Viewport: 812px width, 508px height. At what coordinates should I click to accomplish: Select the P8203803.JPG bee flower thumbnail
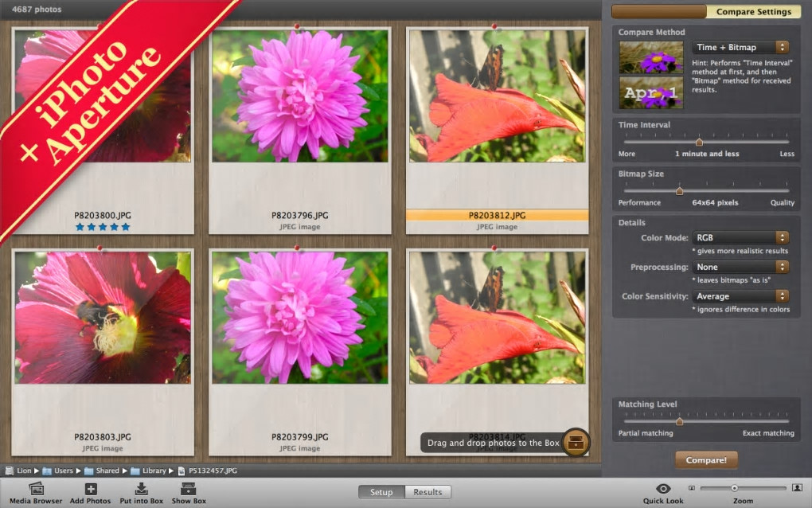103,318
